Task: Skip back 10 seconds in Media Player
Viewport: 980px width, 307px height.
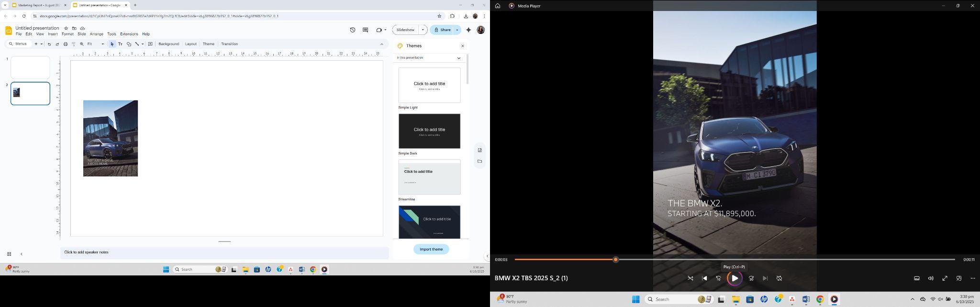Action: (718, 278)
